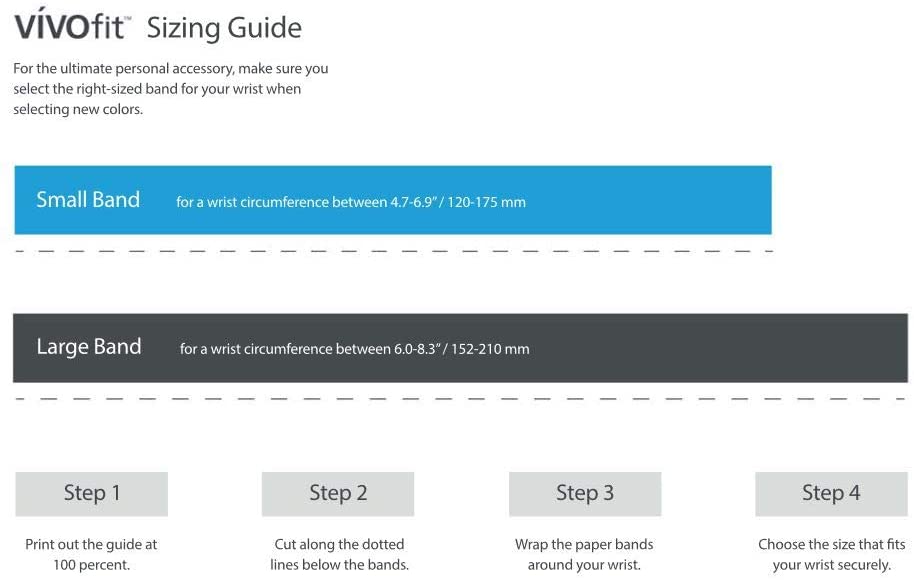Click the Step 1 box

(x=92, y=493)
